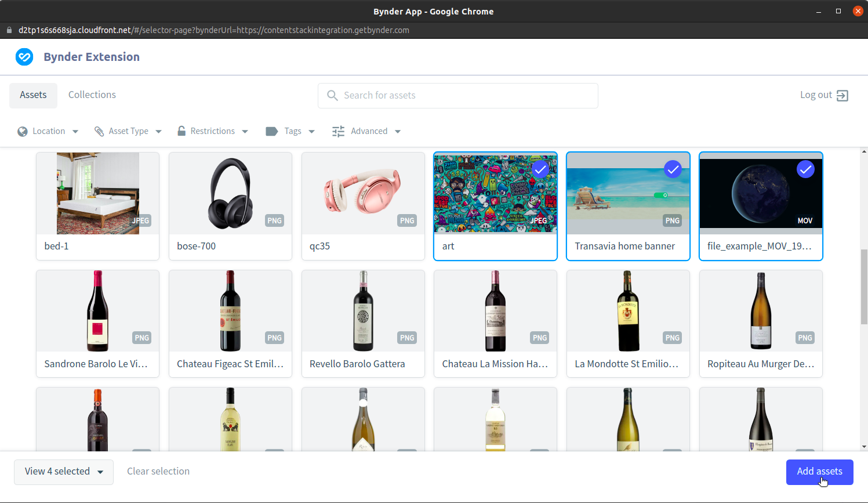
Task: Click the 'bed-1' asset name
Action: 56,247
